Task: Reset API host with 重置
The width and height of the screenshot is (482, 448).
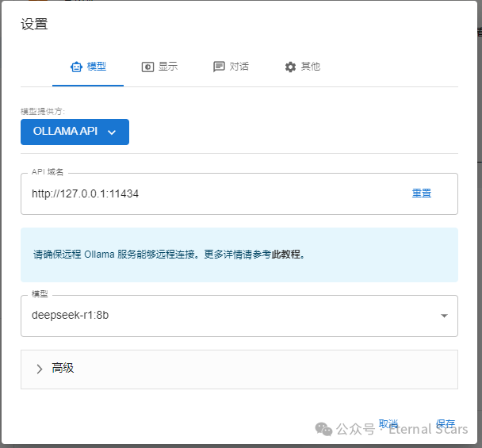Action: point(422,193)
